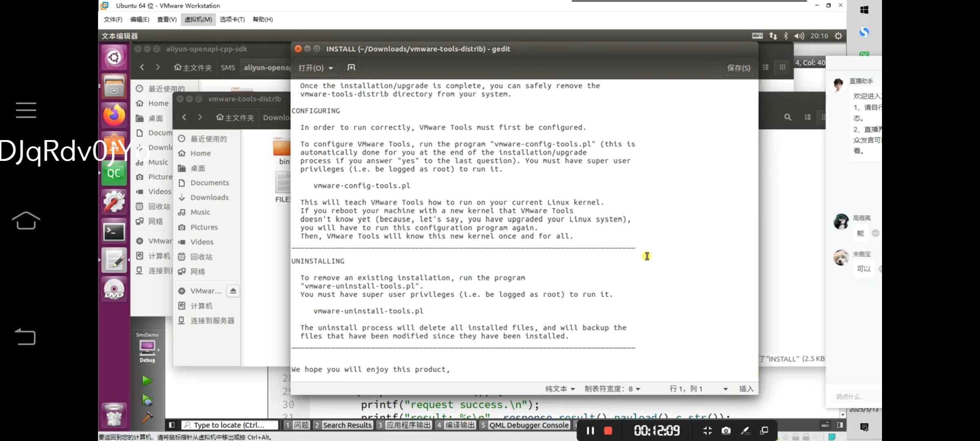The height and width of the screenshot is (441, 980).
Task: Click the search magnifier in file manager
Action: point(788,117)
